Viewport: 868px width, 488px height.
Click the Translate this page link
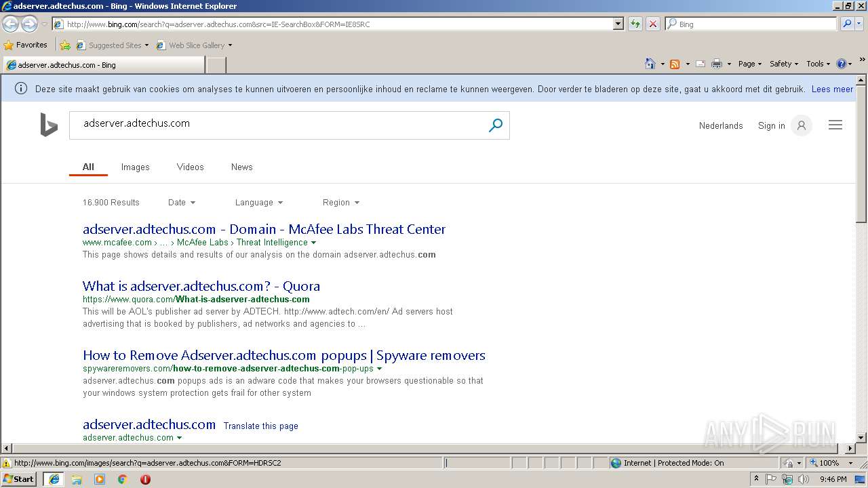point(260,426)
